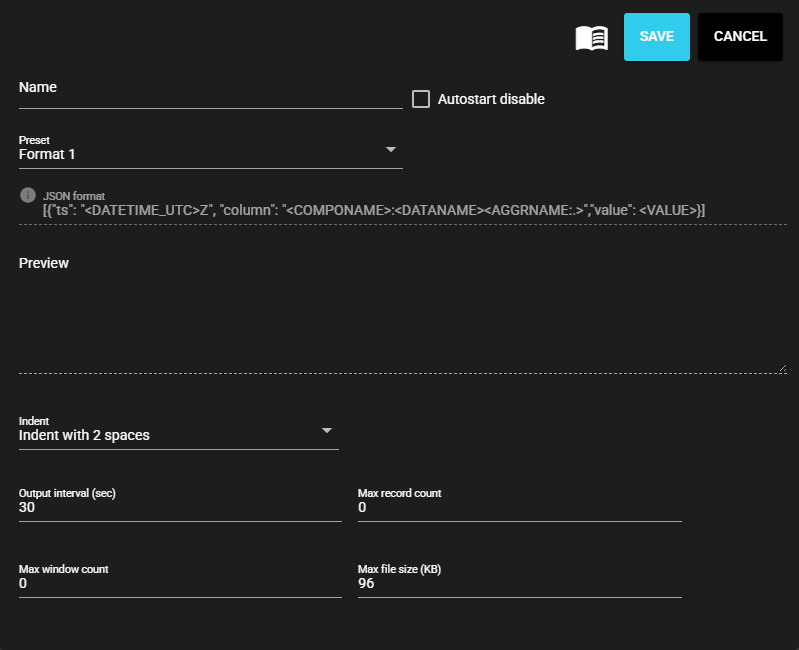Select the "Format 1" preset value
Screen dimensions: 799x650
tap(47, 154)
